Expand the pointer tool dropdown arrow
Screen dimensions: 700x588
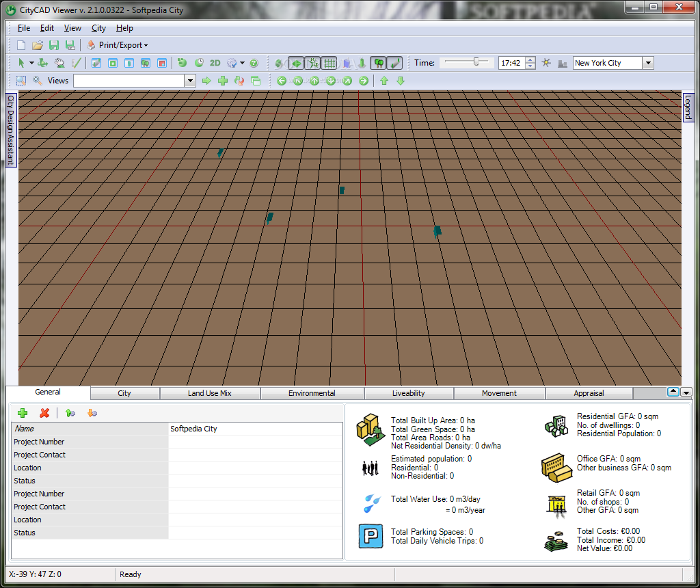31,63
